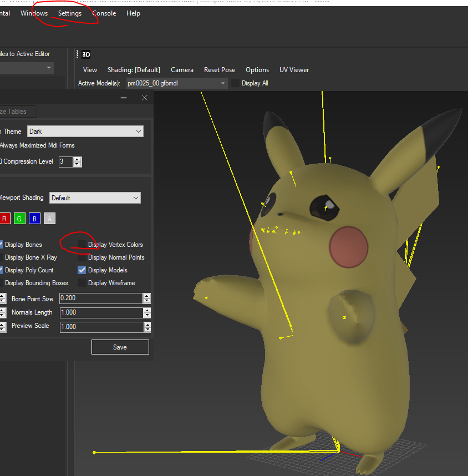Open Active Model pm0025_00.gfbmdl dropdown
Screen dimensions: 468x476
click(x=177, y=83)
